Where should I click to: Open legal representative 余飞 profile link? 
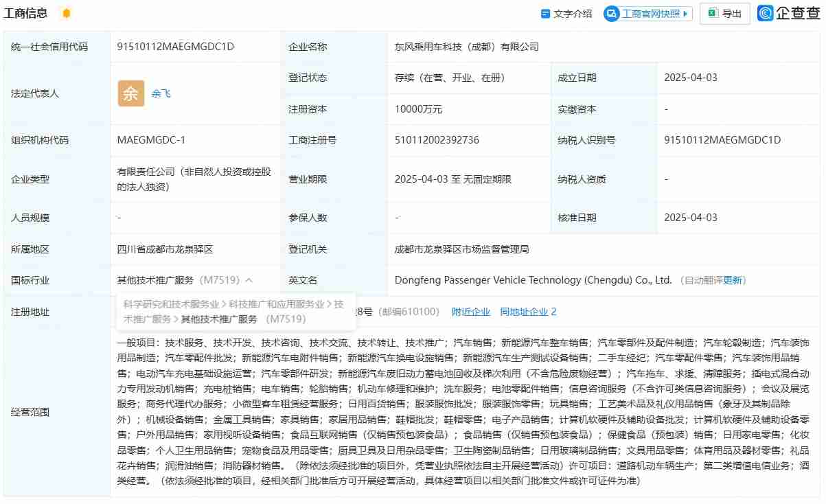click(x=161, y=93)
